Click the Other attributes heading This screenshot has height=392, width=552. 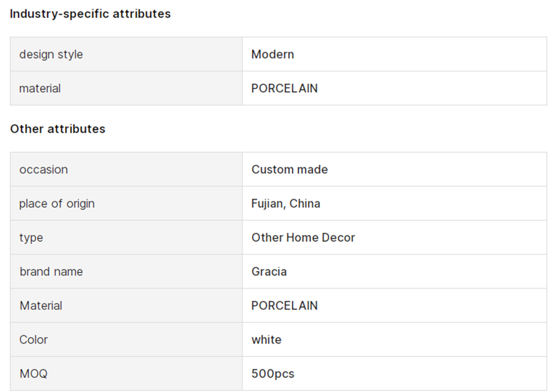pyautogui.click(x=58, y=129)
